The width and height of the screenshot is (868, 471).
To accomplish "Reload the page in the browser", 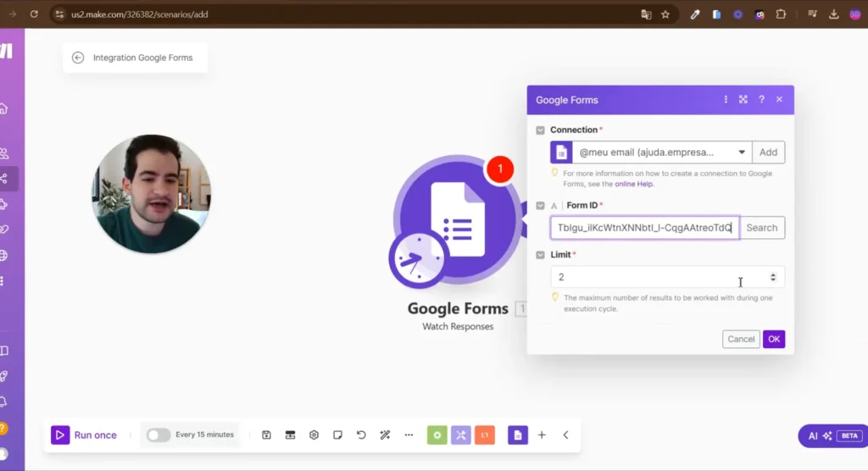I will [x=34, y=14].
